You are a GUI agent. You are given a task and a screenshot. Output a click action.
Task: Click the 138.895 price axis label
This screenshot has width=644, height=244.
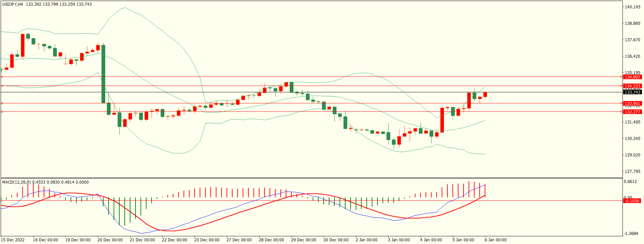(x=632, y=23)
